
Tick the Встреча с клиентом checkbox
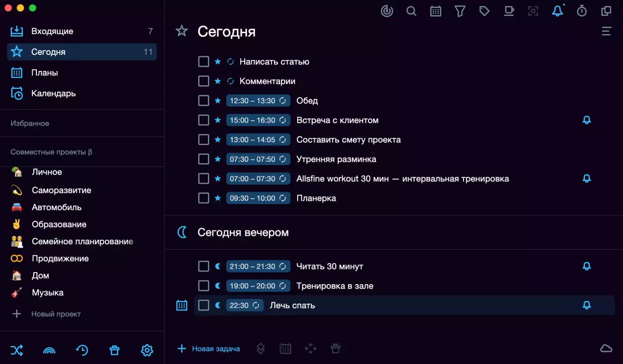click(204, 120)
